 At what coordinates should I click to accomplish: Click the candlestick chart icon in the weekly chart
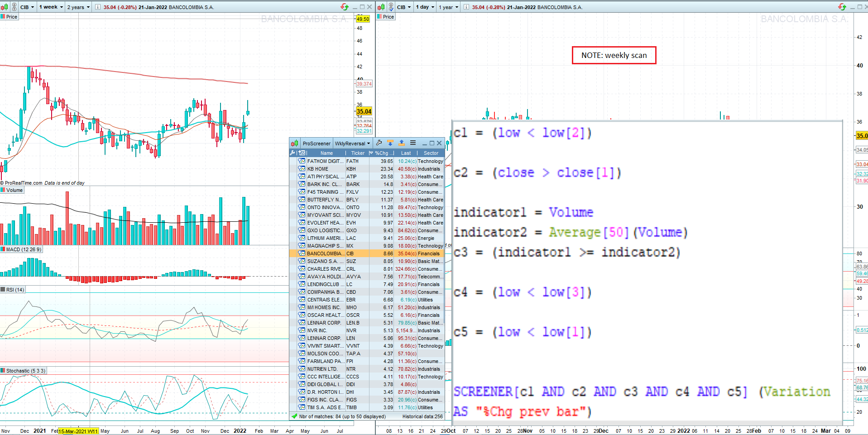tap(4, 7)
